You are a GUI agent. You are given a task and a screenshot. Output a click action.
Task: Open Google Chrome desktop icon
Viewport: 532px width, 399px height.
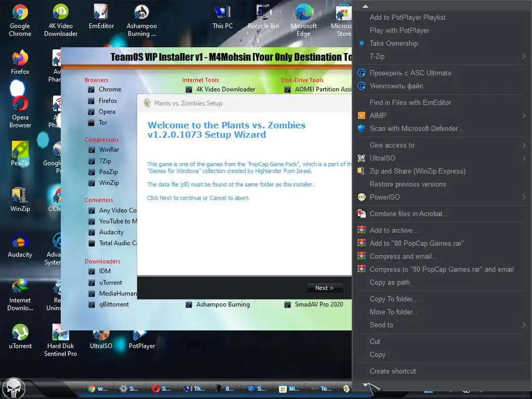(20, 20)
